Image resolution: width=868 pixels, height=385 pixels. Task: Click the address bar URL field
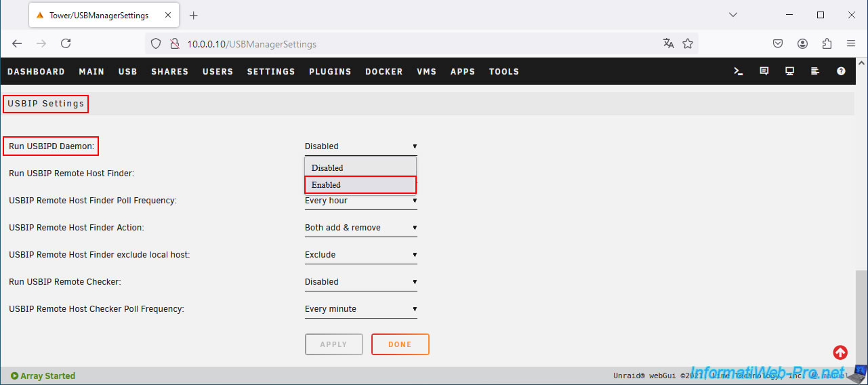pos(420,44)
